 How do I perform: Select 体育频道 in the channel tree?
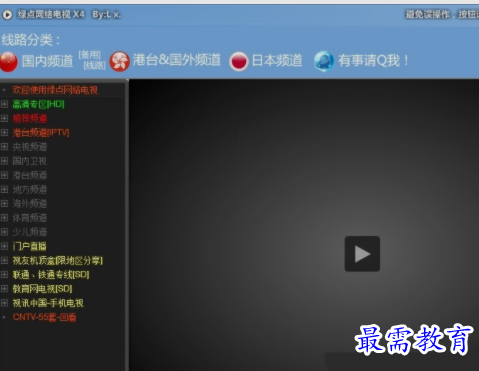30,218
